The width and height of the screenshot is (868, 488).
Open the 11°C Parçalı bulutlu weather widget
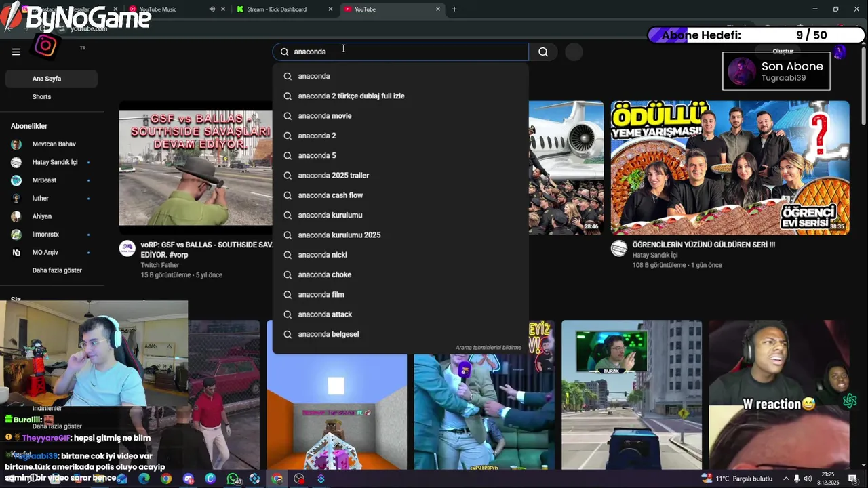coord(737,479)
